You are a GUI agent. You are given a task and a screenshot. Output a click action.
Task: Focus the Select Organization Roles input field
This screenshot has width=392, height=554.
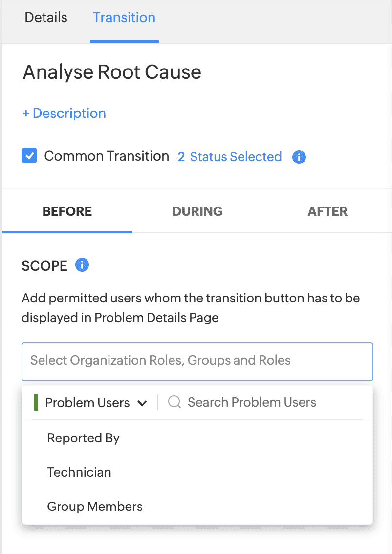click(x=197, y=361)
